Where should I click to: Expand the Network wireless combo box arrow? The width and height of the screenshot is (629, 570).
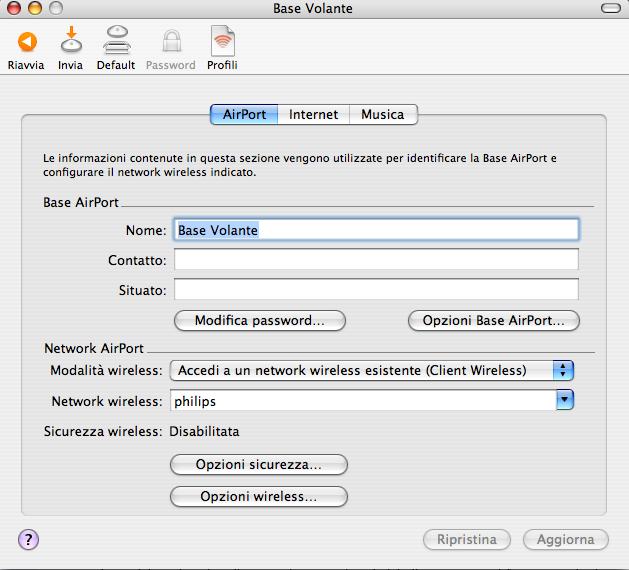click(565, 400)
